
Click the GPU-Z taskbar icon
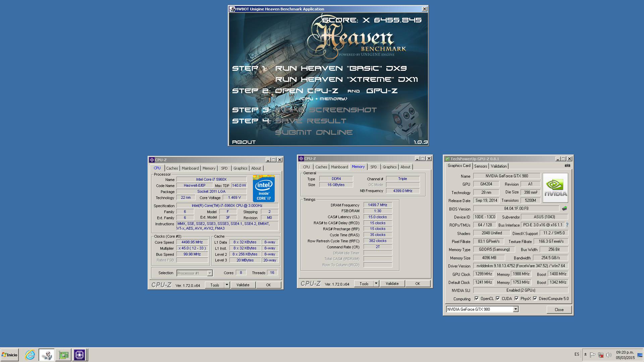click(63, 355)
